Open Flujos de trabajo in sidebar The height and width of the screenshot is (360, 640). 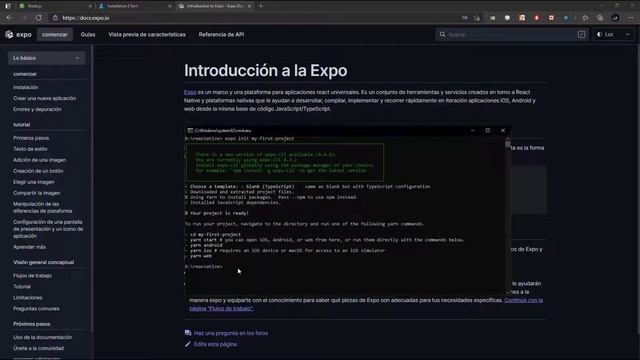(32, 276)
